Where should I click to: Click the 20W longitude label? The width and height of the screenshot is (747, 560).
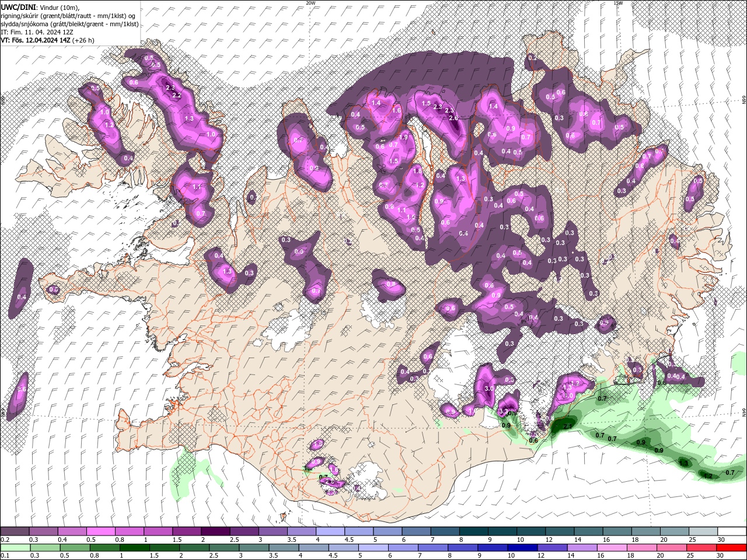click(310, 3)
